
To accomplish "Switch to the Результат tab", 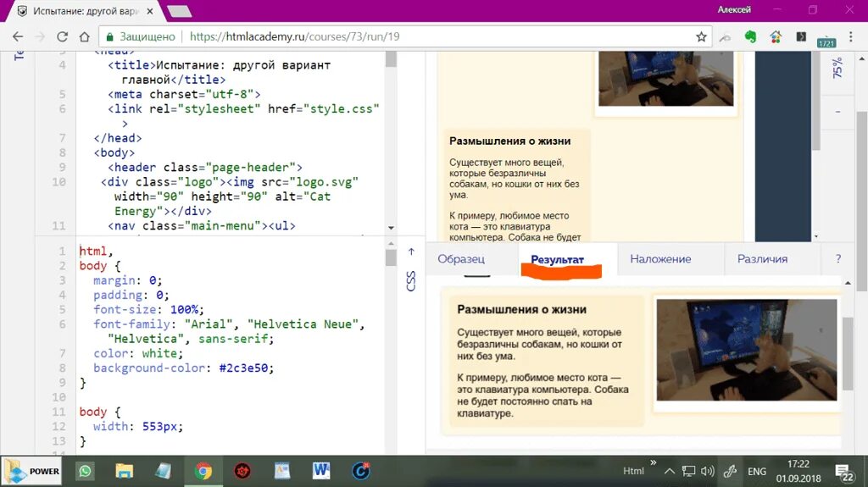I will coord(558,259).
